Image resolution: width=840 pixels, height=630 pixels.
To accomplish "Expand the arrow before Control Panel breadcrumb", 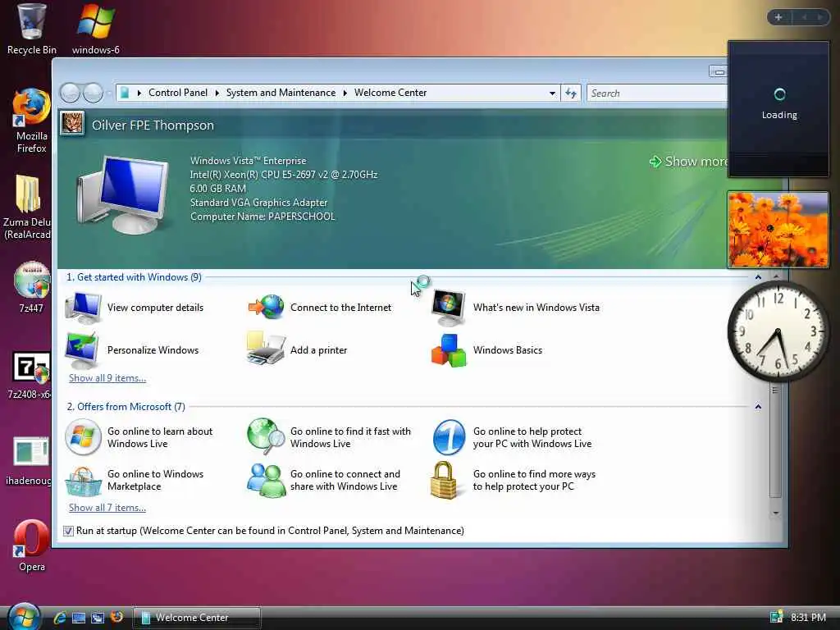I will (x=139, y=94).
